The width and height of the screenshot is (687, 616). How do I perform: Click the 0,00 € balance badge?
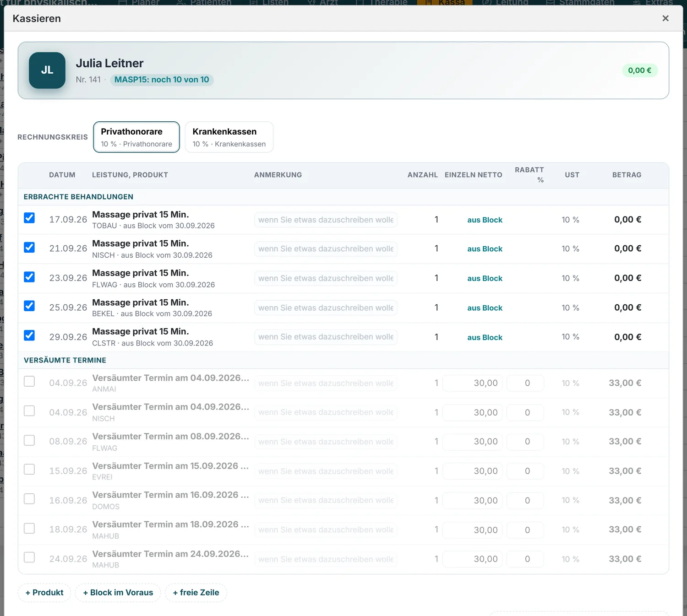(x=639, y=70)
